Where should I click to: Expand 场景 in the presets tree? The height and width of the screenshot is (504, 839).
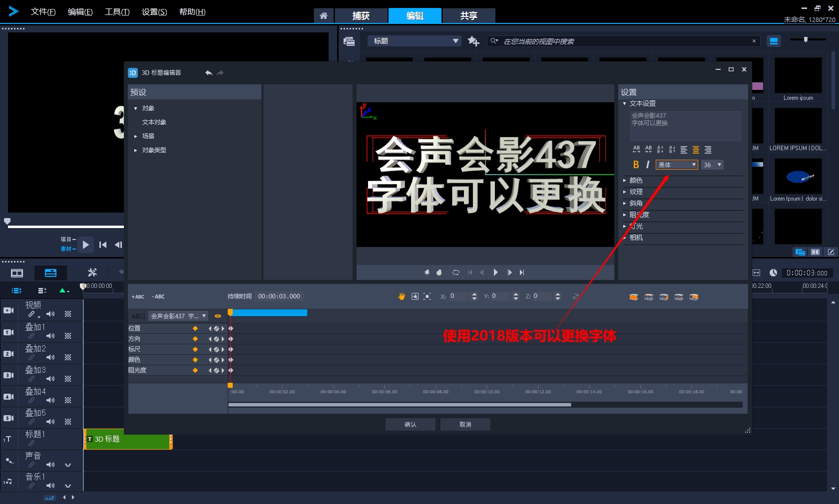(135, 136)
